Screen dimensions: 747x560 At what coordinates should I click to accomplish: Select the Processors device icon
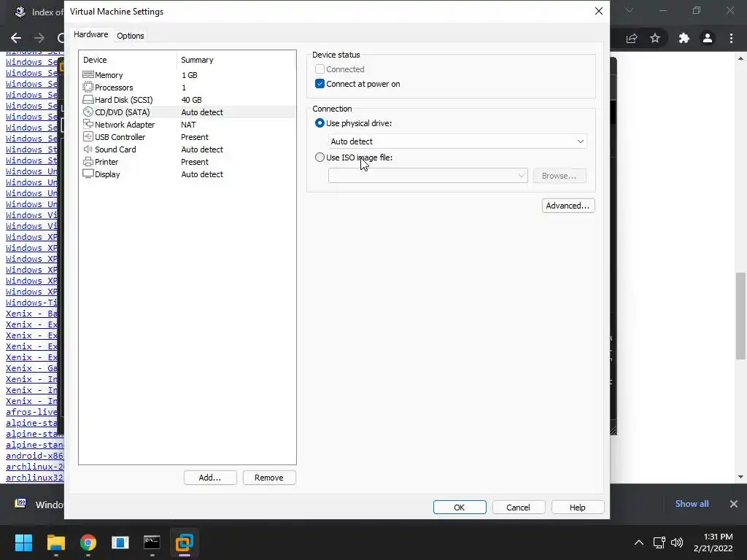[x=88, y=87]
